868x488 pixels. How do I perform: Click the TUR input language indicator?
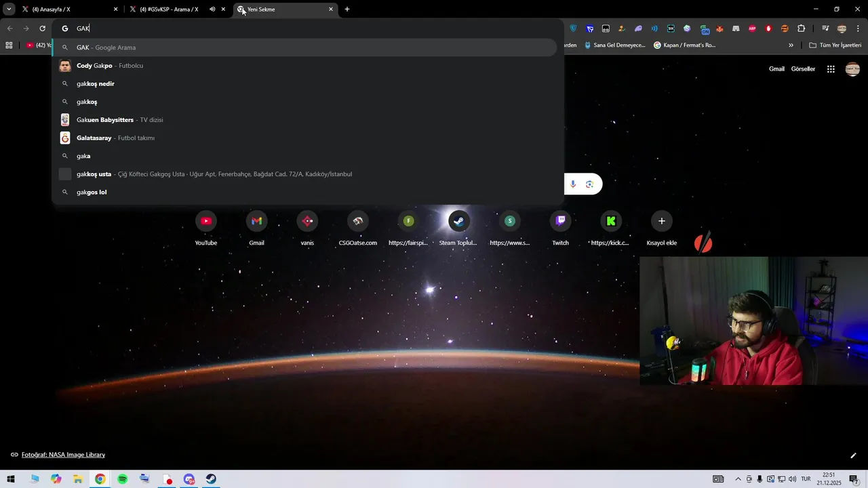[806, 479]
